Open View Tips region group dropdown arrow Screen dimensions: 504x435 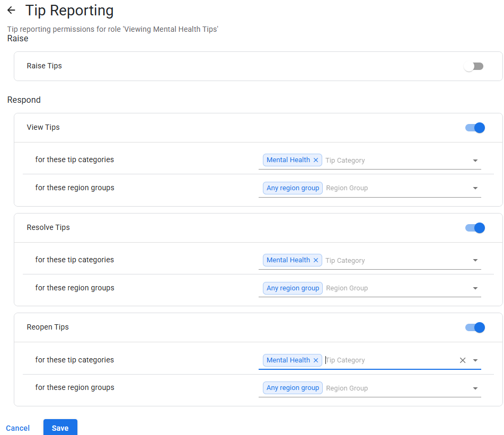point(475,188)
